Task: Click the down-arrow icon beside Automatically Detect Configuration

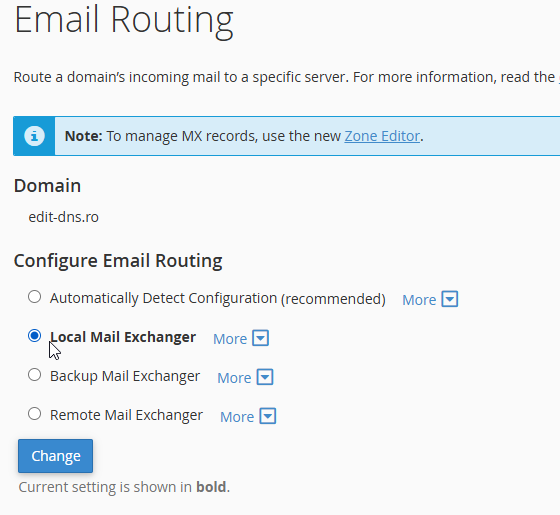Action: [x=450, y=299]
